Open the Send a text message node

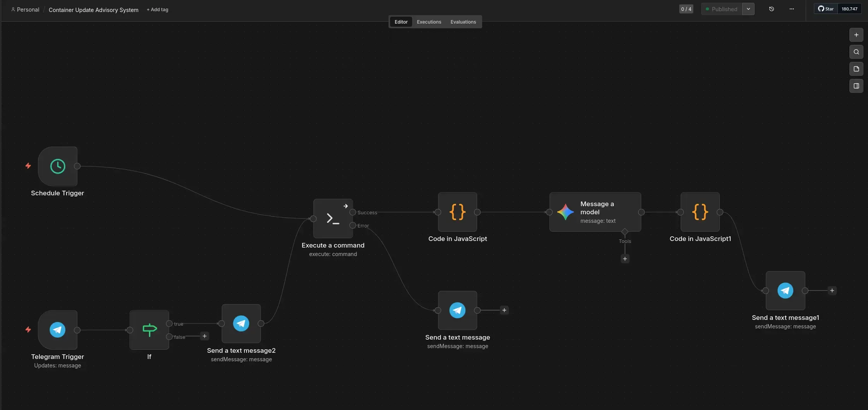(x=457, y=310)
